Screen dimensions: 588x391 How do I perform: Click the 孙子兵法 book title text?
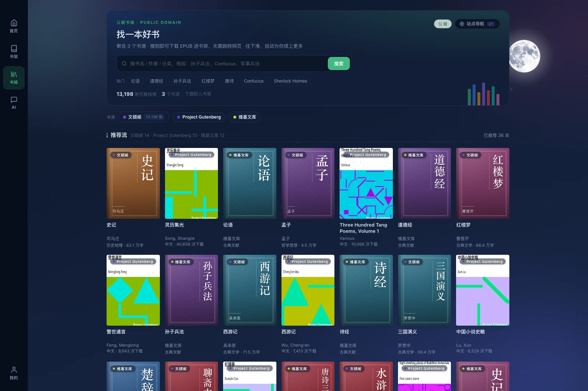(x=175, y=332)
